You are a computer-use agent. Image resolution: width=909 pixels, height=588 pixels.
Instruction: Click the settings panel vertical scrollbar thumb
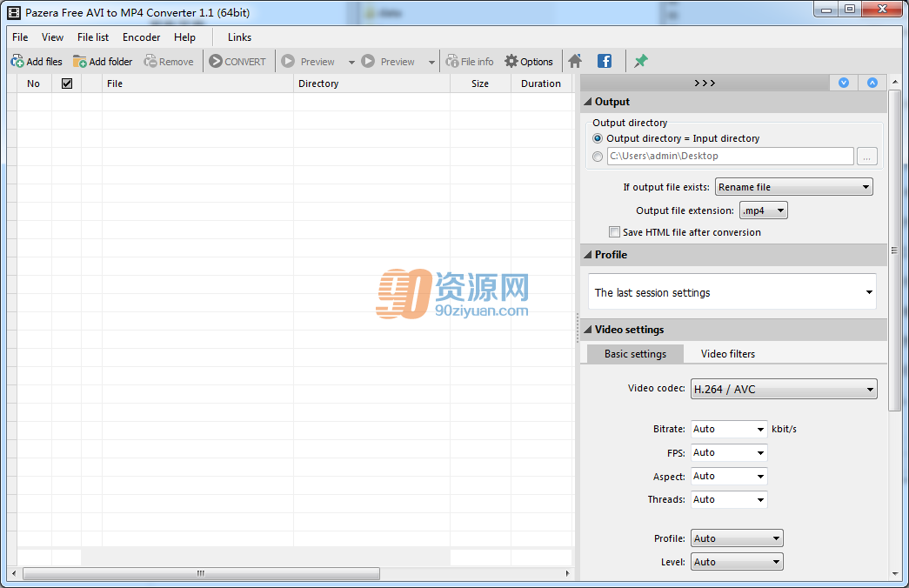894,251
